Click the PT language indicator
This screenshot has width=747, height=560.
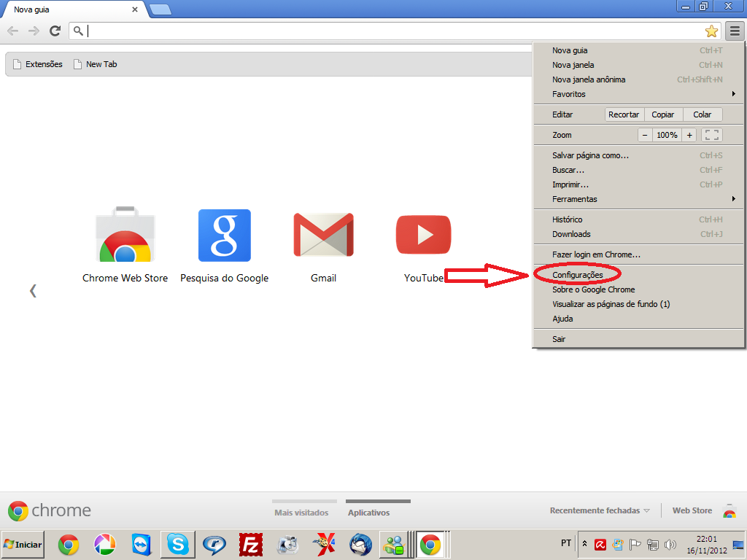pos(566,542)
